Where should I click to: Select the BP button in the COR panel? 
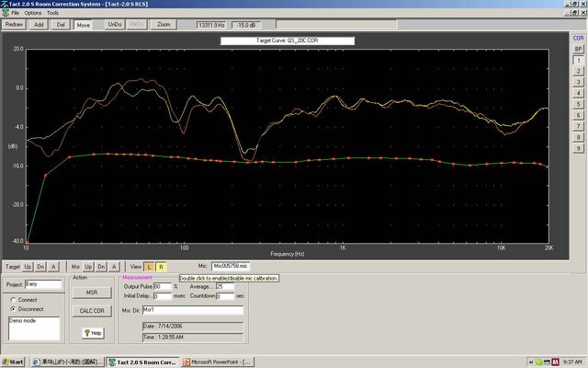point(578,49)
